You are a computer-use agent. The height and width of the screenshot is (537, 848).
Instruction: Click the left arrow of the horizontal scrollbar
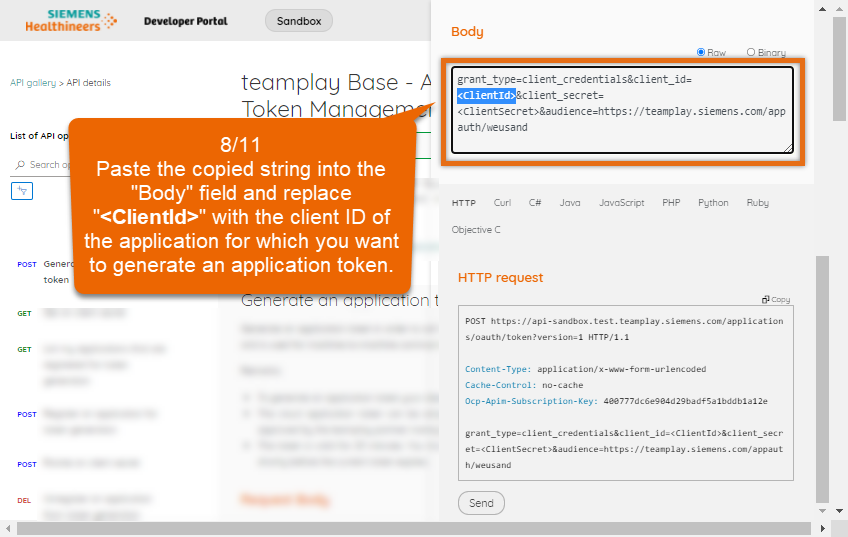[x=6, y=529]
